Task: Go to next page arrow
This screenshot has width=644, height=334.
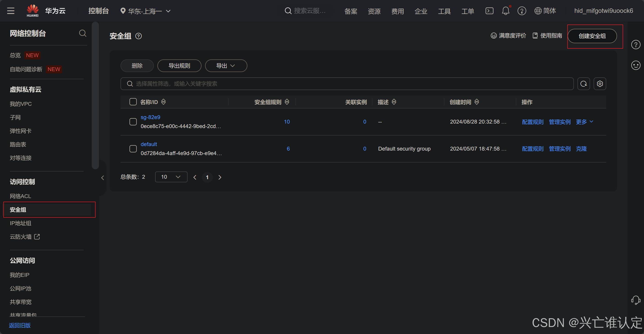Action: pyautogui.click(x=220, y=177)
